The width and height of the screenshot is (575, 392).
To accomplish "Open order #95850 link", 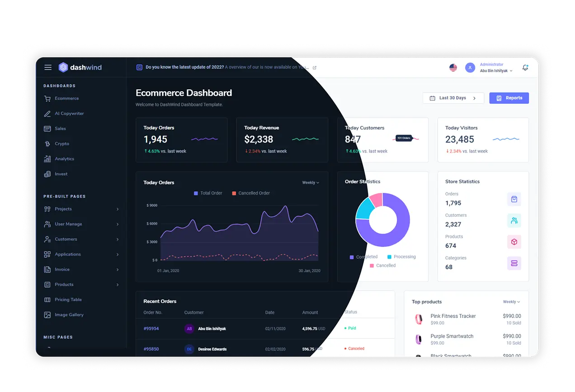I will [151, 349].
